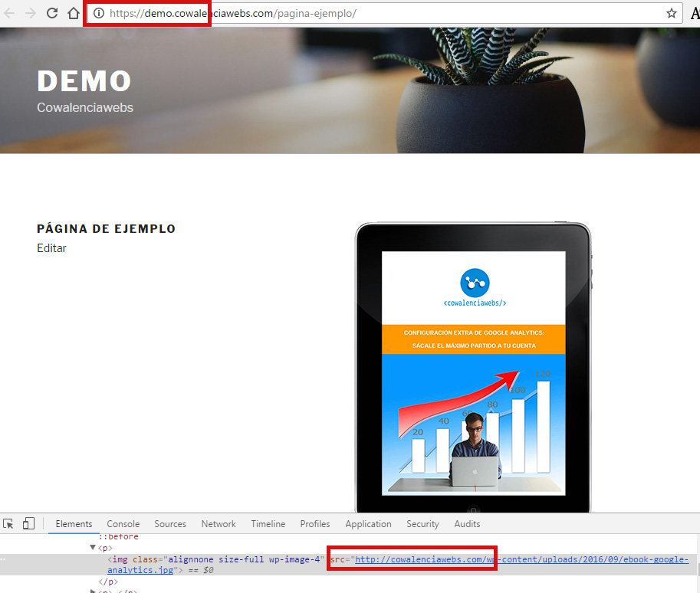
Task: Toggle the device toolbar in DevTools
Action: pos(28,524)
